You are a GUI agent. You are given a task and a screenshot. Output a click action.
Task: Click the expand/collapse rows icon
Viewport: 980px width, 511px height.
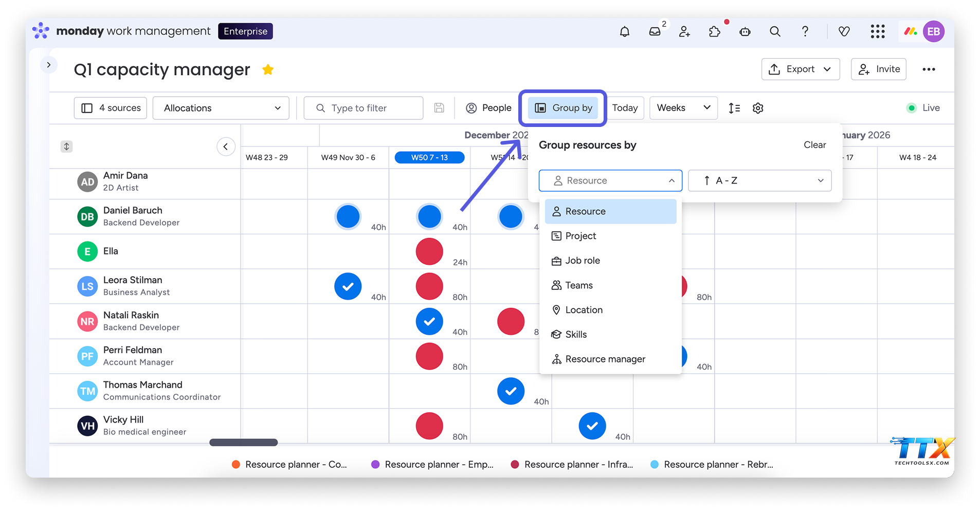(x=66, y=147)
